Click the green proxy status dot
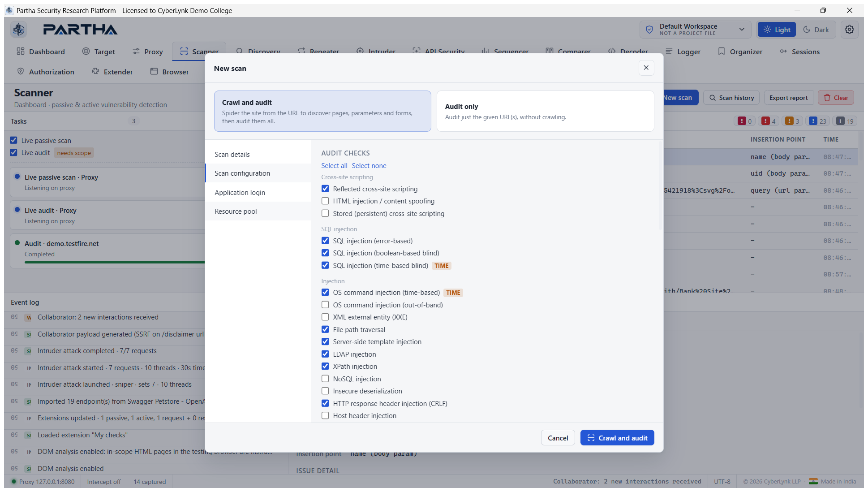868x492 pixels. click(x=14, y=482)
